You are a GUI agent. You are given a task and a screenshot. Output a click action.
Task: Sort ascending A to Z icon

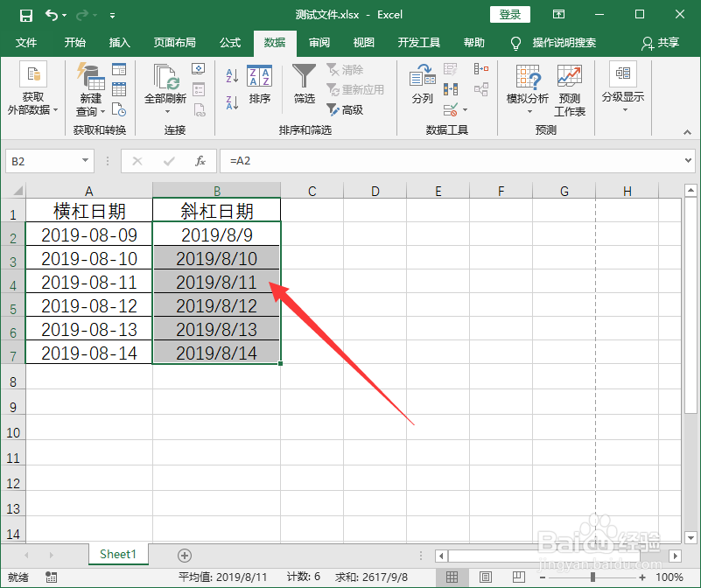pos(232,75)
